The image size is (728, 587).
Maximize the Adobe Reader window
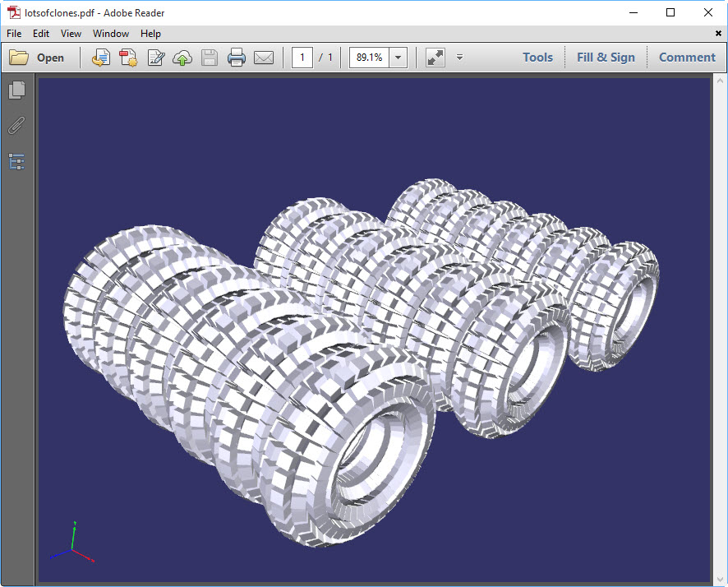[x=670, y=12]
